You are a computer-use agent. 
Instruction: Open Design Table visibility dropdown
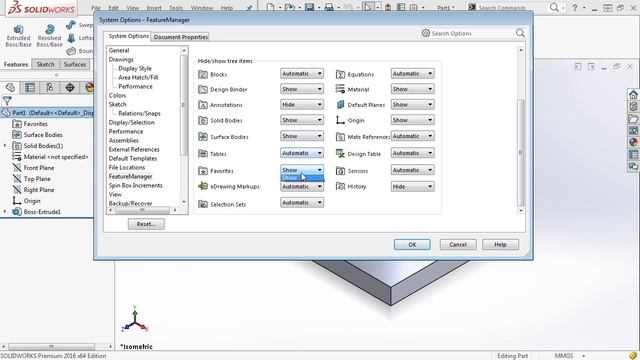412,153
